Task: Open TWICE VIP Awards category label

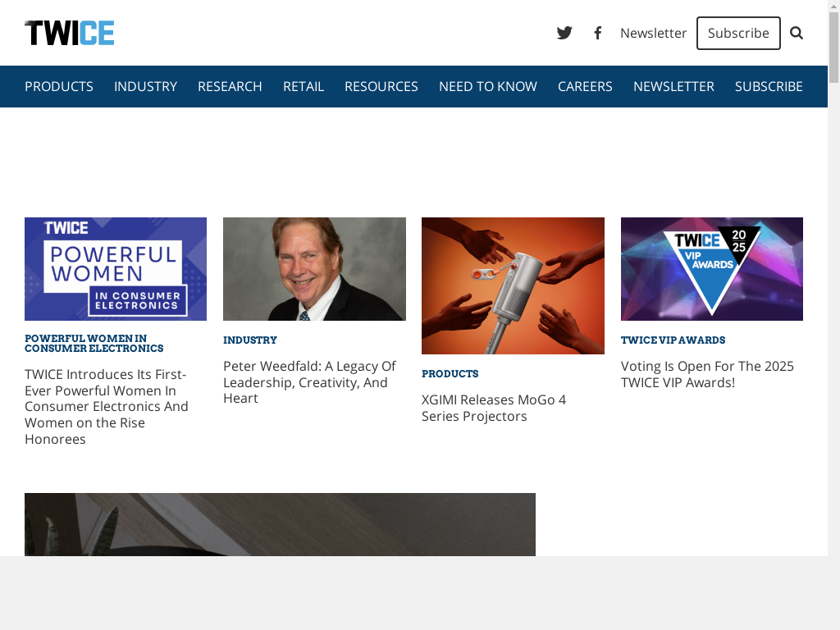Action: point(673,340)
